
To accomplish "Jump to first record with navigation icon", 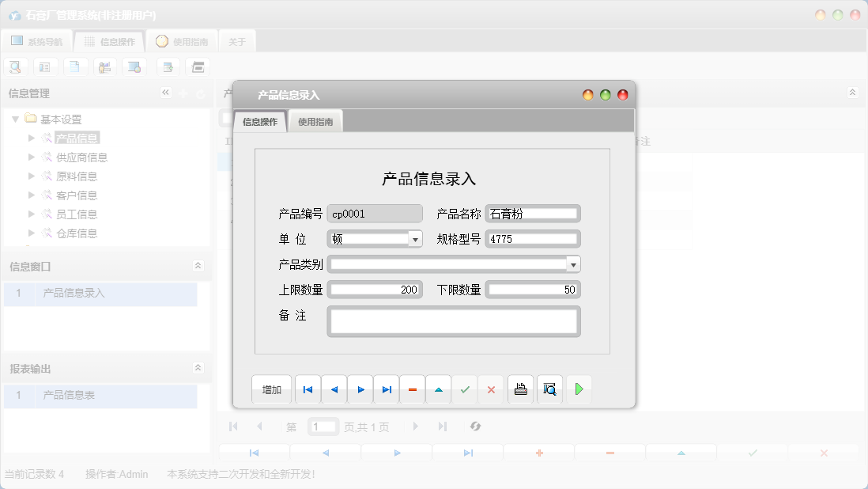I will [308, 389].
